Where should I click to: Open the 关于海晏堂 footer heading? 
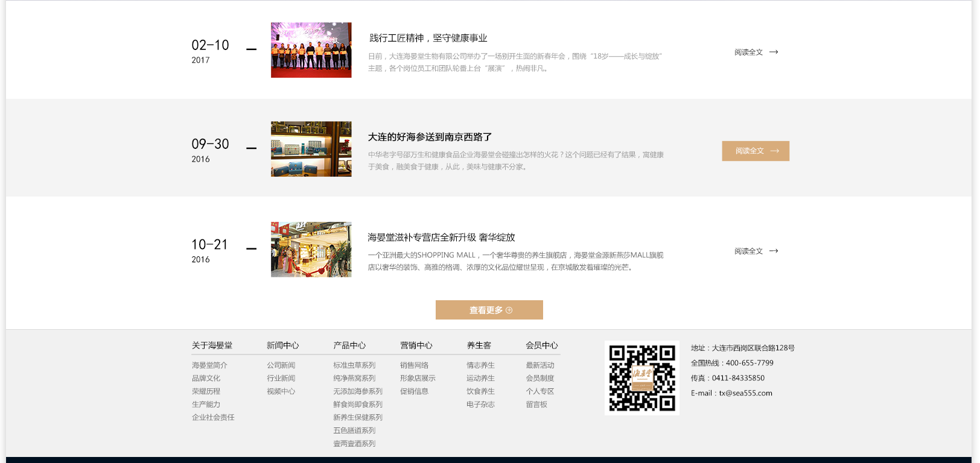click(212, 345)
